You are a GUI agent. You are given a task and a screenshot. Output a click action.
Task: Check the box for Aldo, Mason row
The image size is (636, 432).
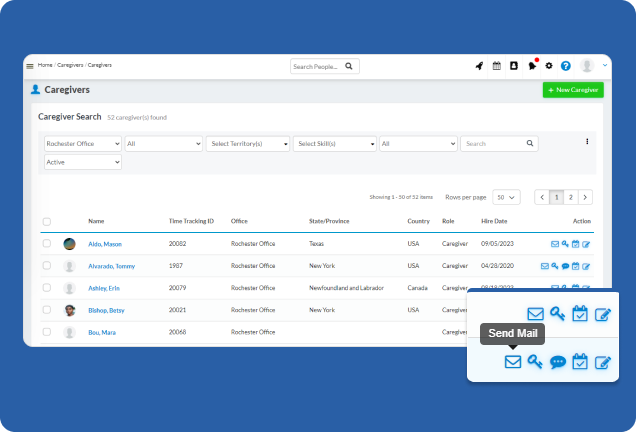[x=47, y=243]
